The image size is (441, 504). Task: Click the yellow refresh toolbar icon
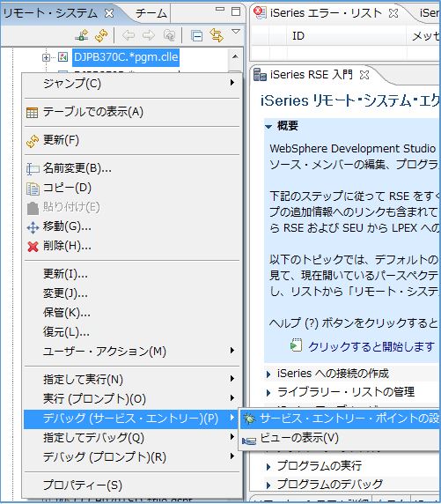[101, 35]
